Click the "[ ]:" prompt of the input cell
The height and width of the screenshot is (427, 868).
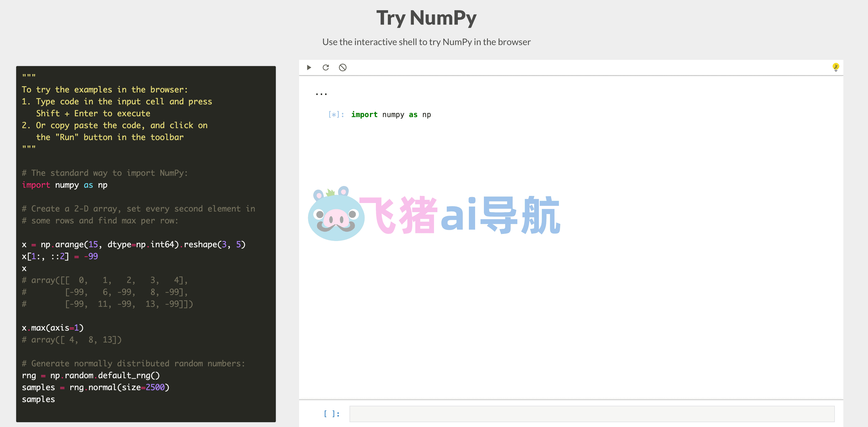tap(332, 413)
